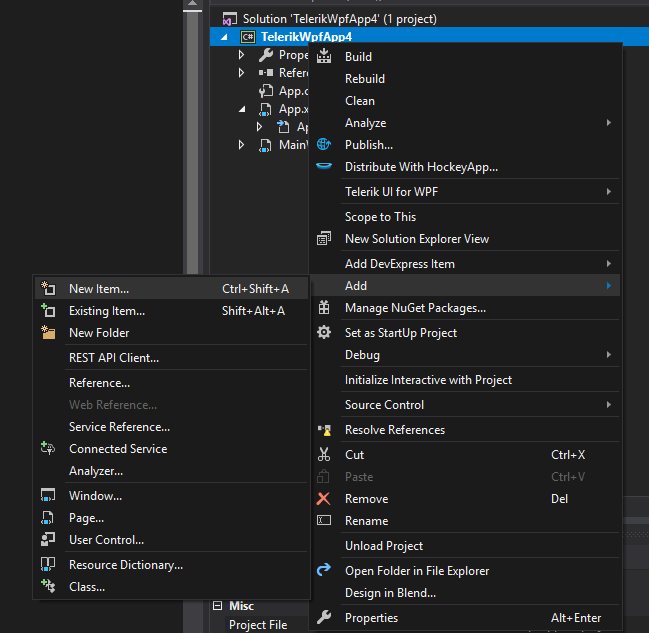Click the Resolve References warning icon

[x=324, y=430]
